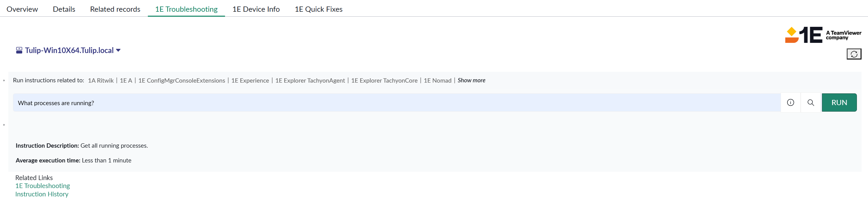868x201 pixels.
Task: Click the device icon next to Tulip-Win10X64
Action: coord(19,51)
